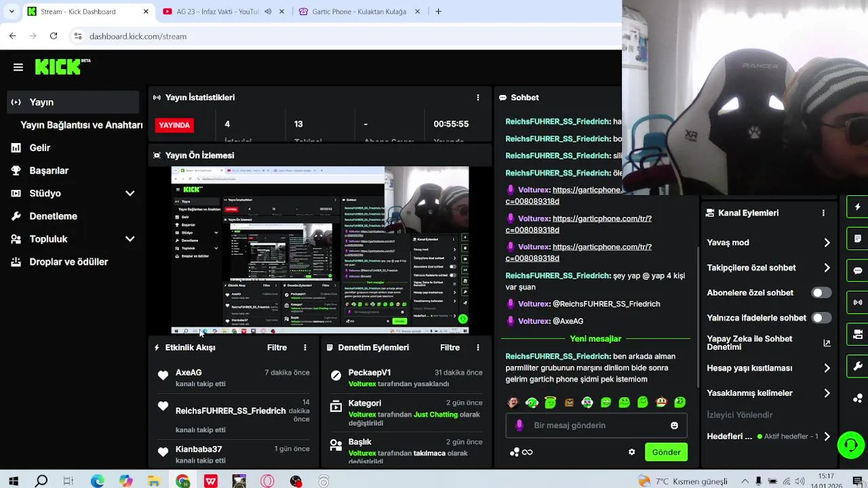Expand the Topluluk submenu chevron
This screenshot has width=868, height=488.
[130, 239]
